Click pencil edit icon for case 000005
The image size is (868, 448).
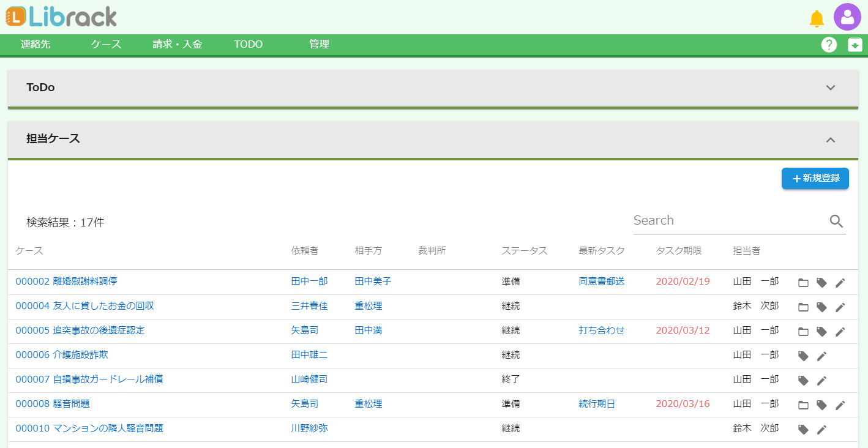840,331
